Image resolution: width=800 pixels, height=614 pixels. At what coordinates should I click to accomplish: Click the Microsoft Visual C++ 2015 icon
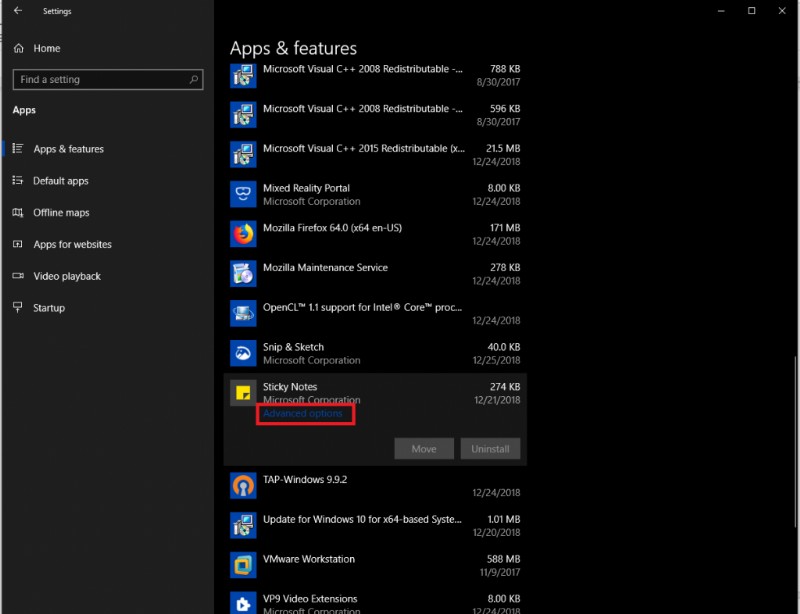(242, 154)
